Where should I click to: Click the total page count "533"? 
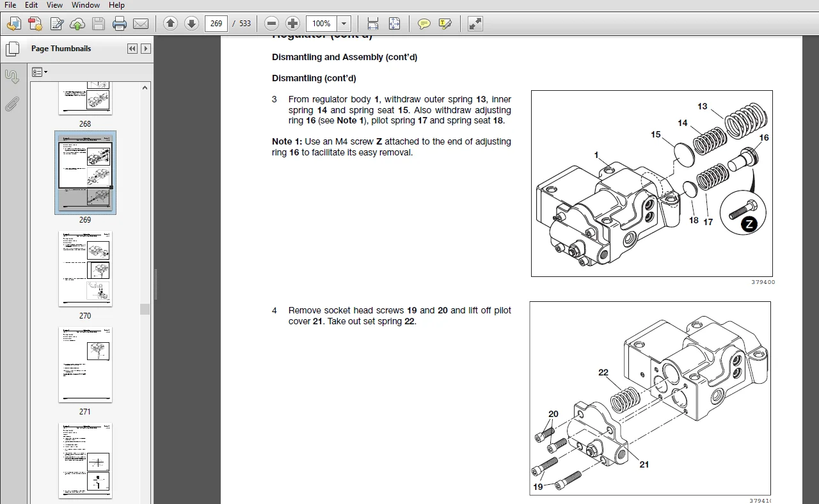[x=245, y=24]
